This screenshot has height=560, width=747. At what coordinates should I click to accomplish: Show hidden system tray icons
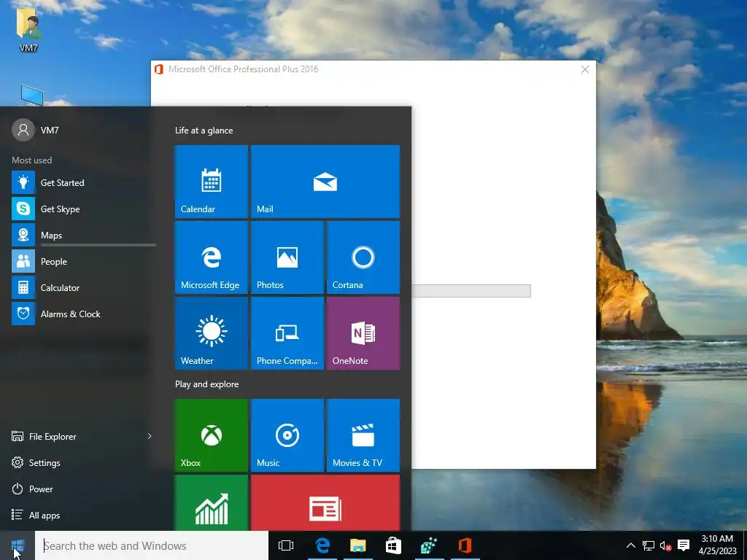click(631, 545)
